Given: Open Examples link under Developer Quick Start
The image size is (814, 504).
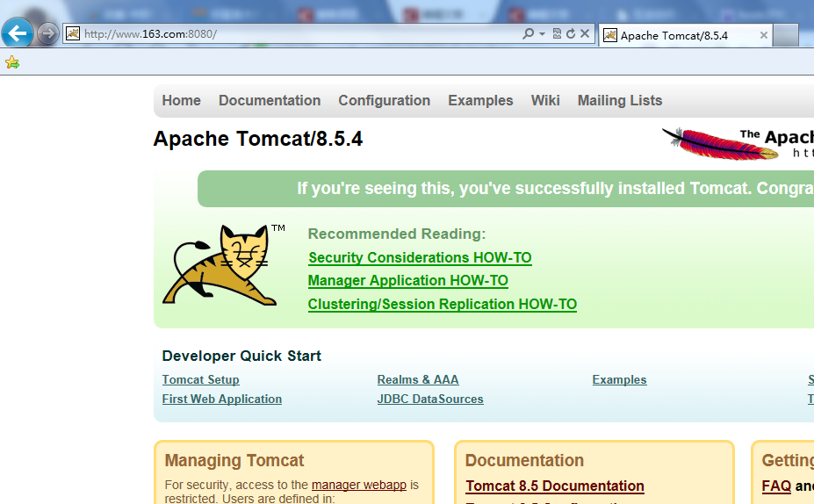Looking at the screenshot, I should coord(619,379).
